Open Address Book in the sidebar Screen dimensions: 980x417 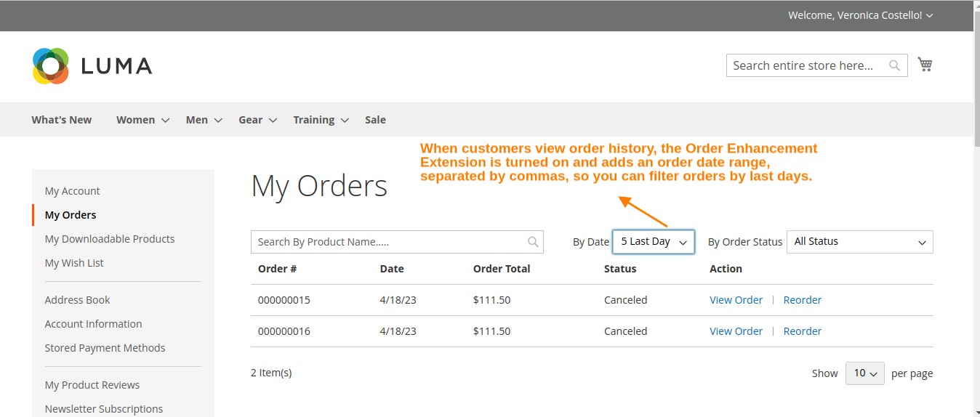(x=78, y=300)
